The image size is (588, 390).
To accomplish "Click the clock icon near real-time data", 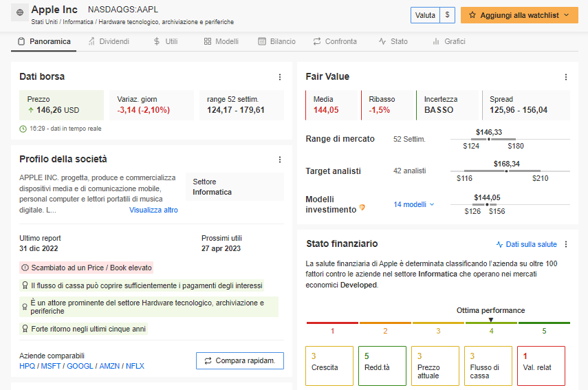I will [23, 129].
